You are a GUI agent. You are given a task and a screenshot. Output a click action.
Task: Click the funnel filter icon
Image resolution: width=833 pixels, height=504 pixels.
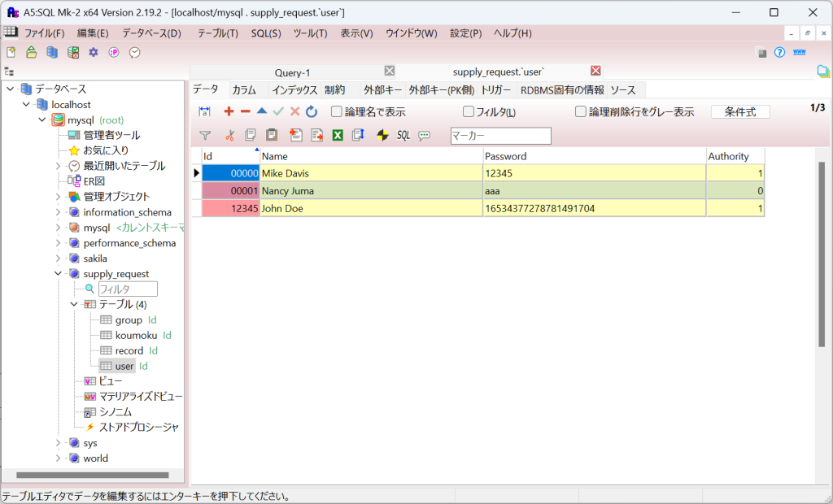pyautogui.click(x=205, y=136)
